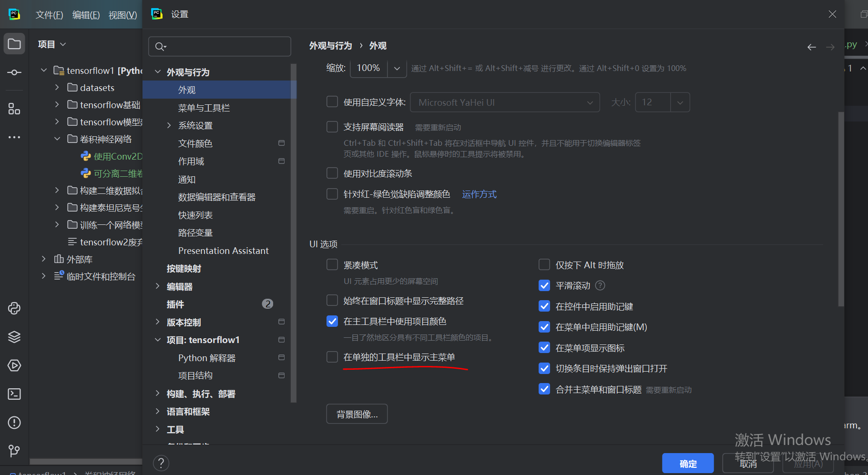This screenshot has width=868, height=475.
Task: Uncheck 在控件中启用助记键
Action: tap(544, 306)
